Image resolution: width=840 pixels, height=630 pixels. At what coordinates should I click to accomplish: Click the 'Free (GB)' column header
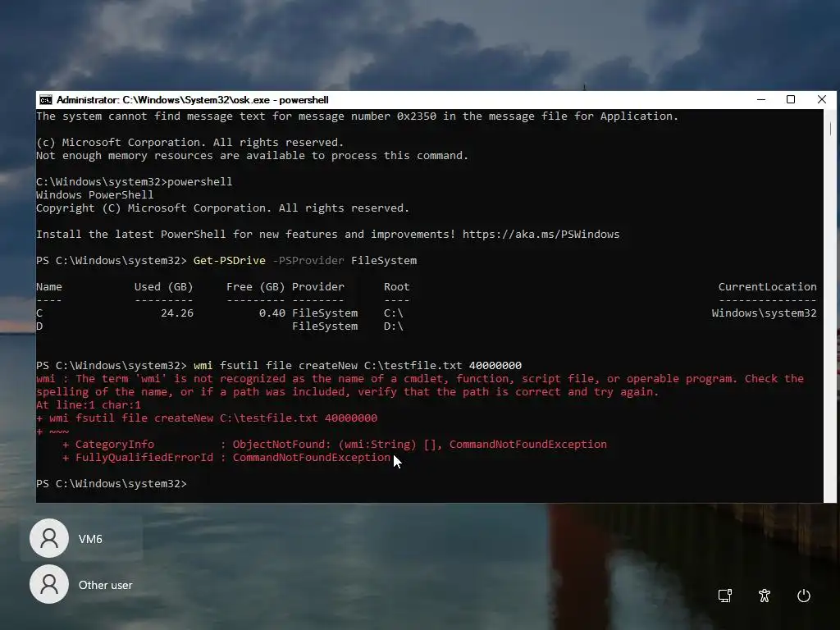pyautogui.click(x=256, y=286)
